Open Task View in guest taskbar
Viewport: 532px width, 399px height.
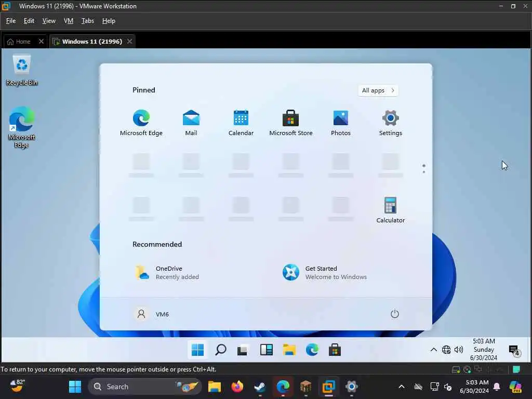click(243, 350)
